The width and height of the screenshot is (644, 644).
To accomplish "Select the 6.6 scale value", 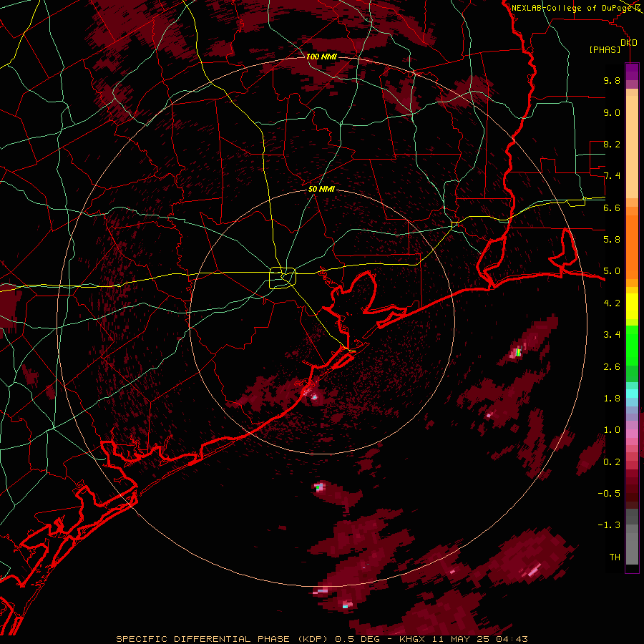I will (612, 208).
